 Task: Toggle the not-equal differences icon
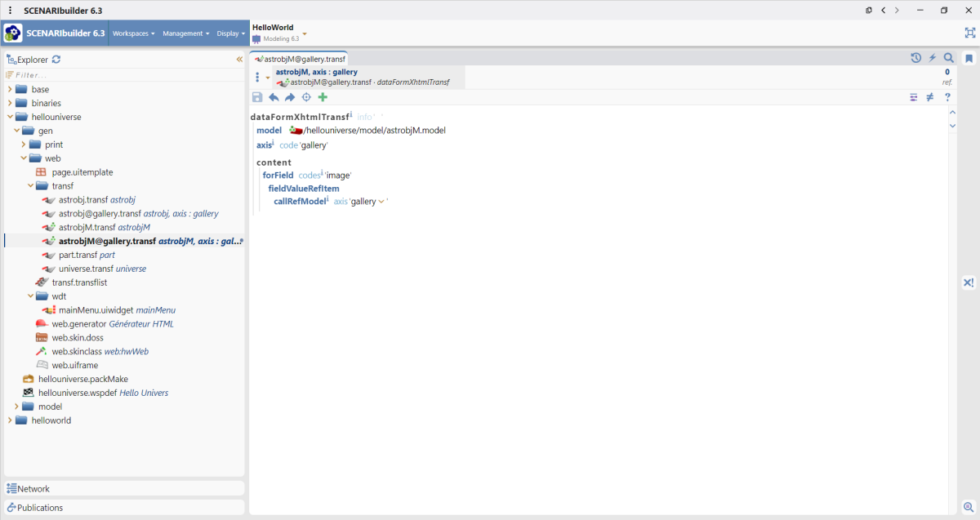pos(930,97)
